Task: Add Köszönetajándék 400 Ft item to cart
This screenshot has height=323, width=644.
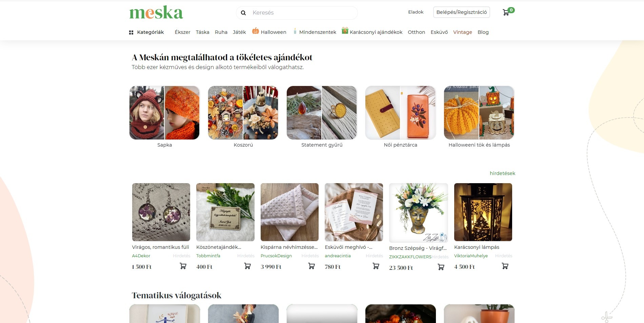Action: (x=247, y=266)
